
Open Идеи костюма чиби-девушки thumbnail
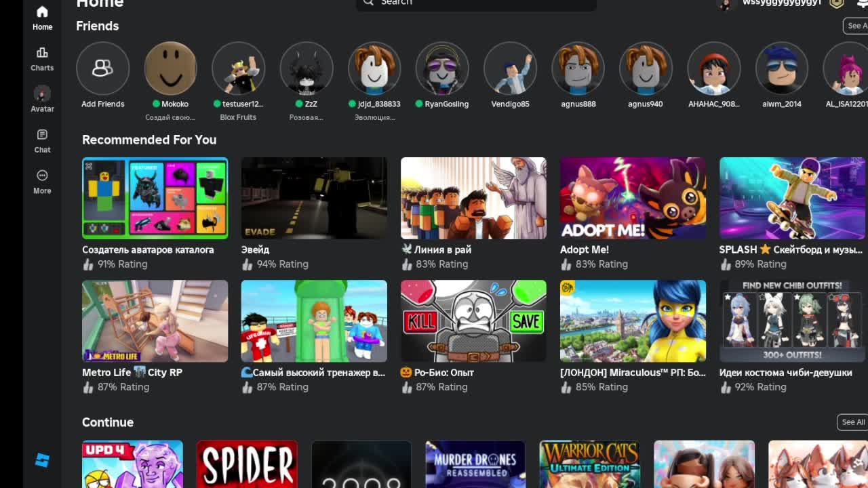[792, 321]
